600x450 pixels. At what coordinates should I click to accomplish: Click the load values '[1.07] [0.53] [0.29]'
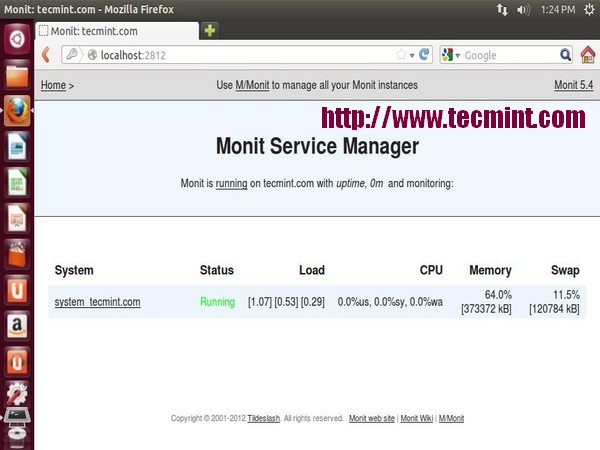(286, 302)
